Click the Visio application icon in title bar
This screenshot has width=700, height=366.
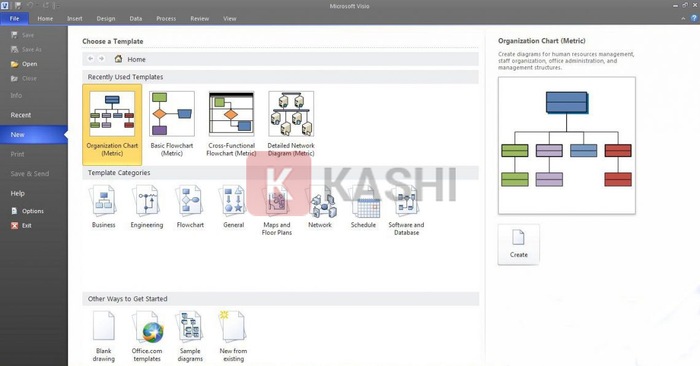coord(5,6)
